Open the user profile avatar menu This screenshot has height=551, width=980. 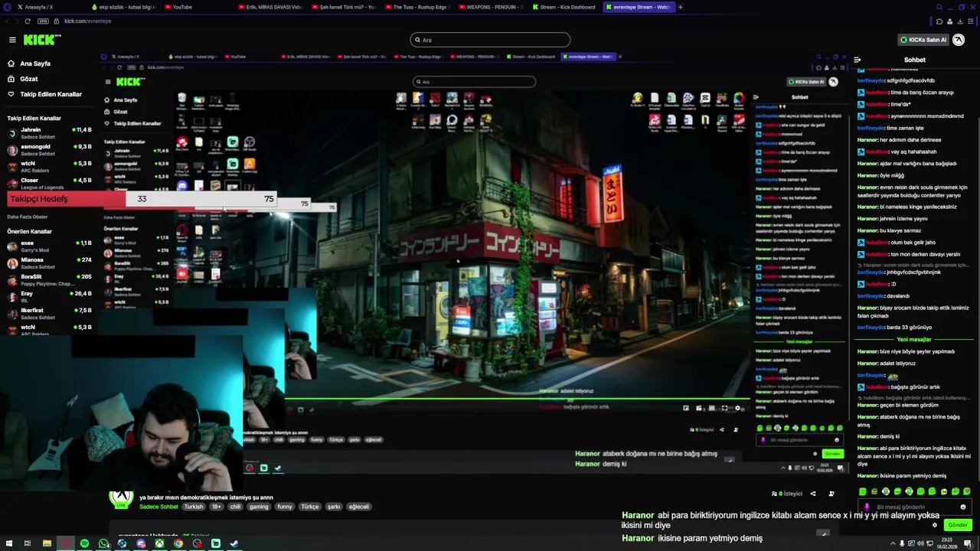click(x=959, y=40)
